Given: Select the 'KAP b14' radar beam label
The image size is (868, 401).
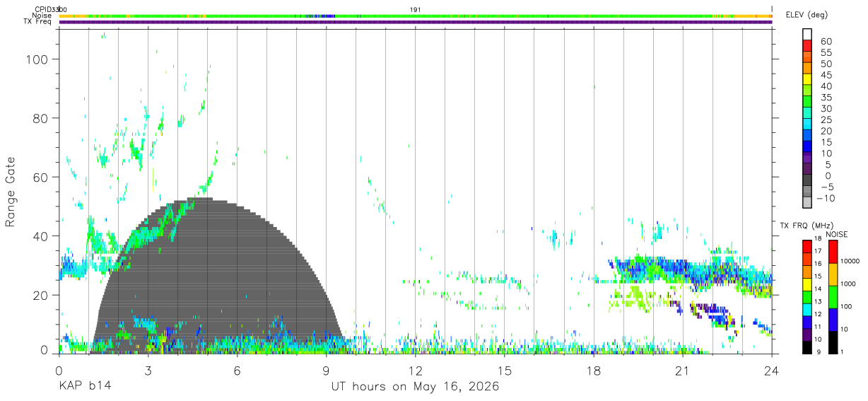Looking at the screenshot, I should (84, 387).
